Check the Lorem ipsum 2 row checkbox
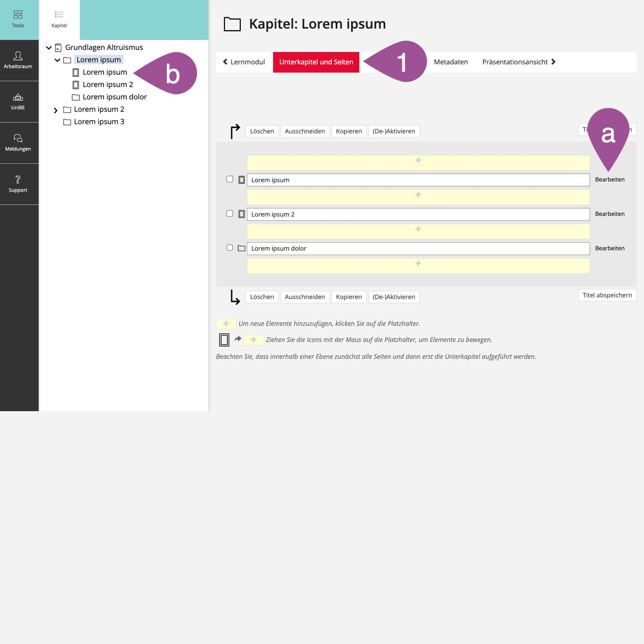Image resolution: width=644 pixels, height=644 pixels. (x=229, y=214)
